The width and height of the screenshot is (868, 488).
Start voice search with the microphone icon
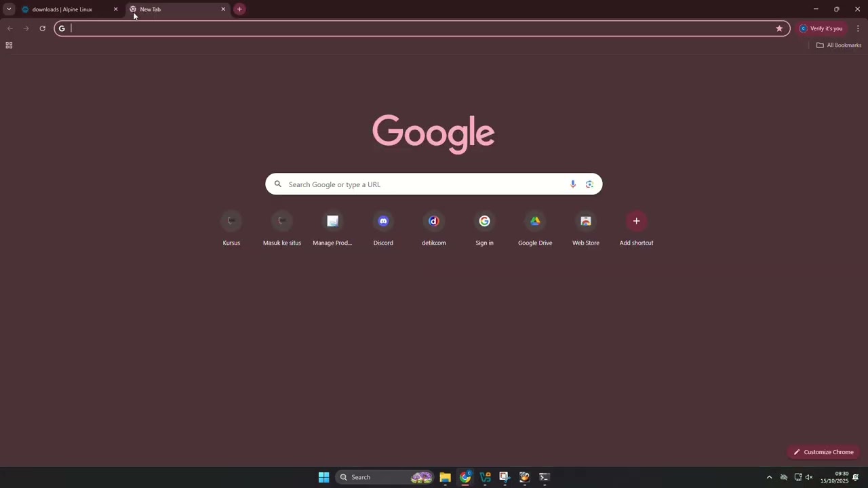pyautogui.click(x=573, y=184)
